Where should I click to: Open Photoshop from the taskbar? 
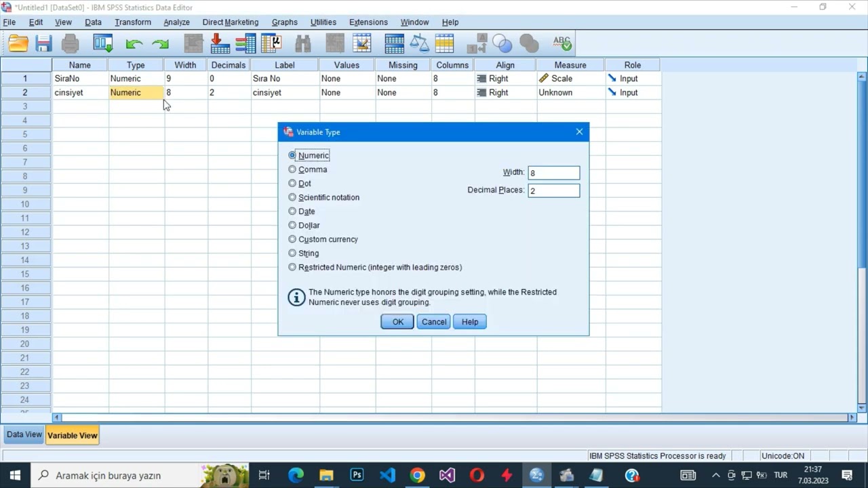[357, 475]
